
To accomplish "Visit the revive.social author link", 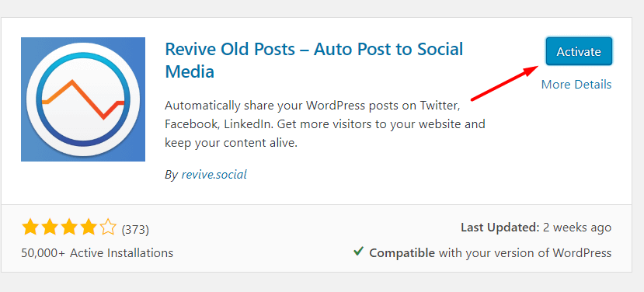I will coord(214,175).
